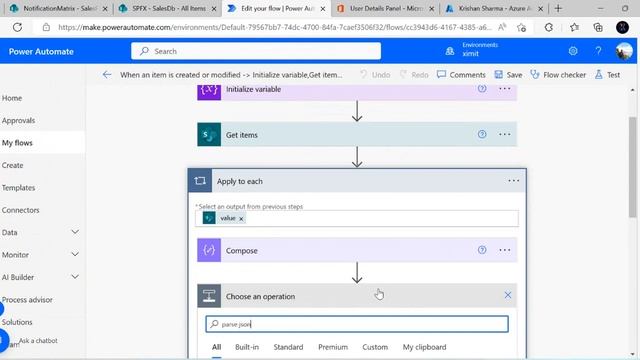
Task: Open browser extensions puzzle icon
Action: (x=549, y=27)
